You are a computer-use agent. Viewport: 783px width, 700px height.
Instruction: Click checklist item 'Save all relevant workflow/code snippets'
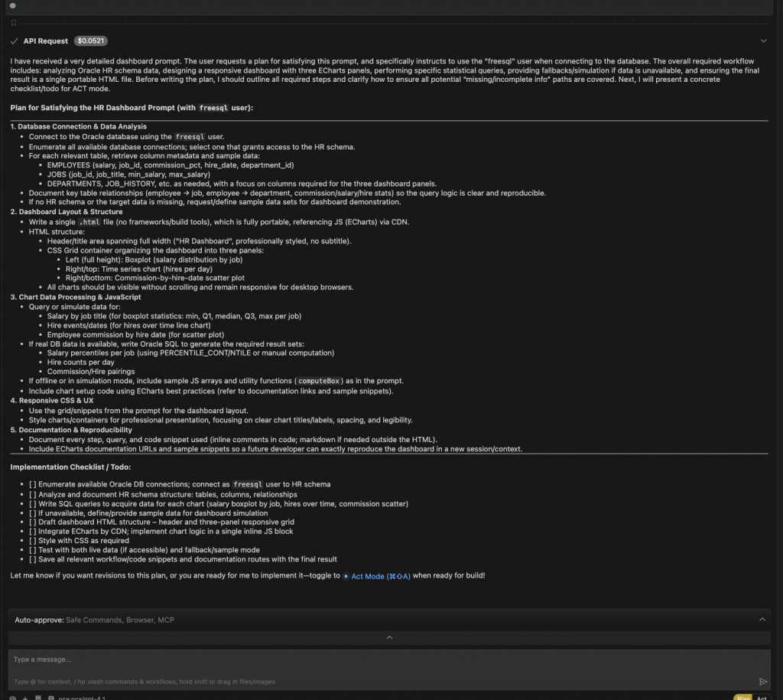(183, 559)
